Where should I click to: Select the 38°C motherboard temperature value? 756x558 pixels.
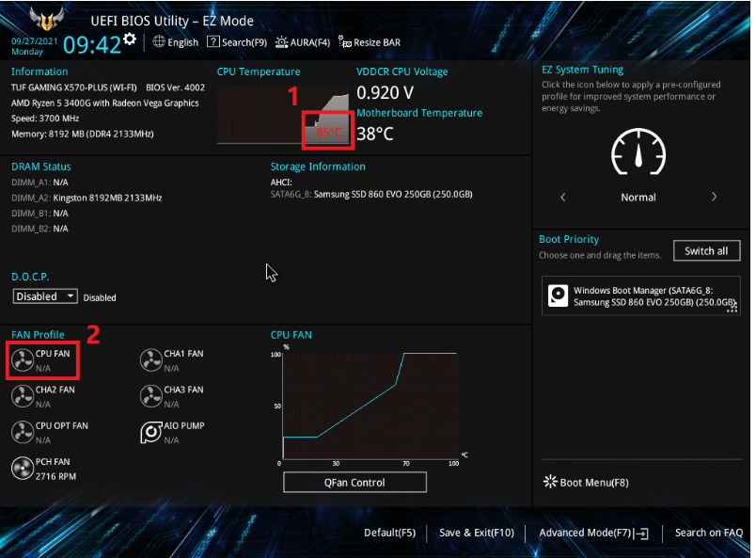click(x=374, y=134)
